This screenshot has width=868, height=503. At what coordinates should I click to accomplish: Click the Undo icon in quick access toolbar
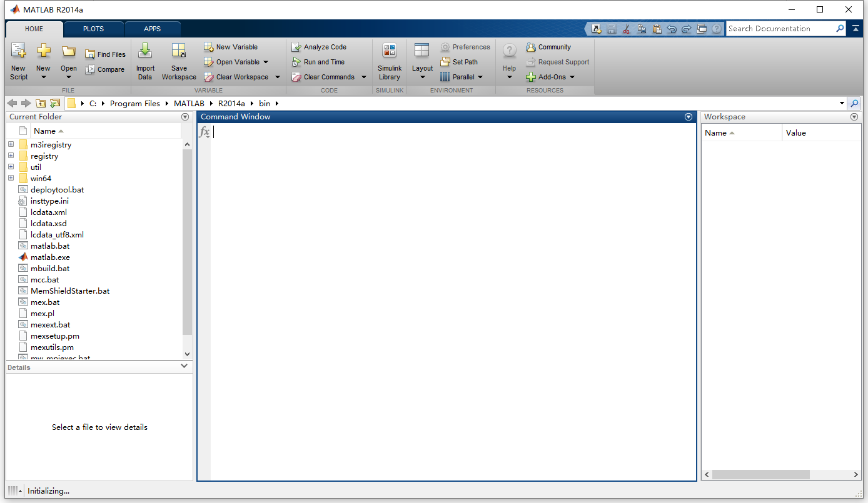click(x=672, y=29)
